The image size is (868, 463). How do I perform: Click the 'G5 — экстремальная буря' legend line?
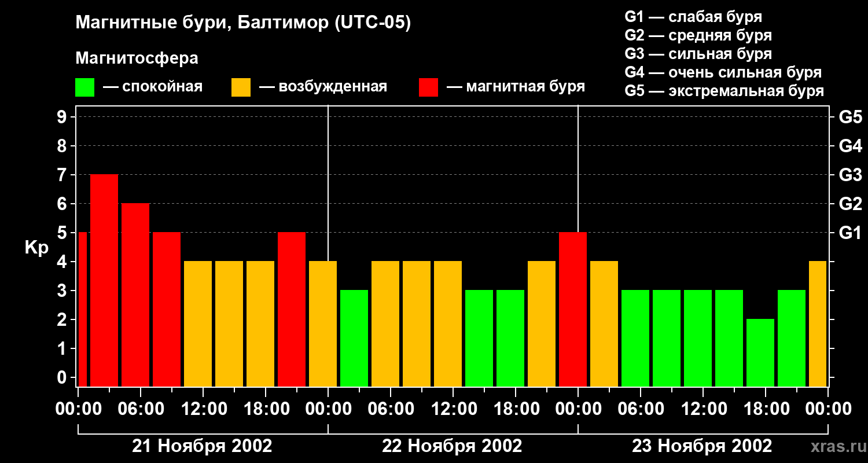click(724, 91)
